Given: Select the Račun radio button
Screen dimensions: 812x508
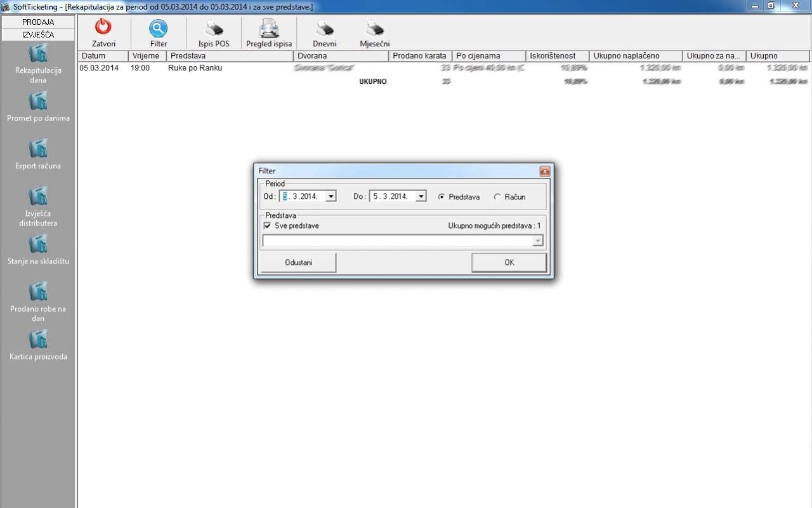Looking at the screenshot, I should coord(497,197).
